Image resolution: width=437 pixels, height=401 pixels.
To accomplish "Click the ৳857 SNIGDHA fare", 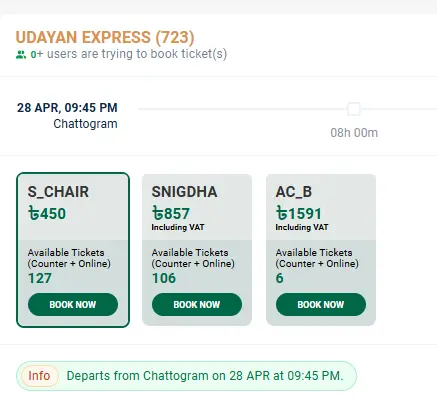I will [x=171, y=213].
